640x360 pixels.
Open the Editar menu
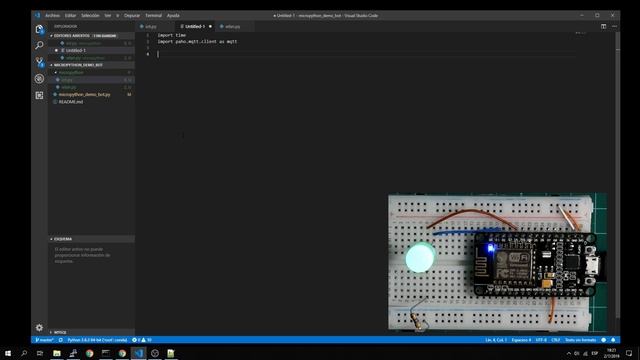click(70, 16)
